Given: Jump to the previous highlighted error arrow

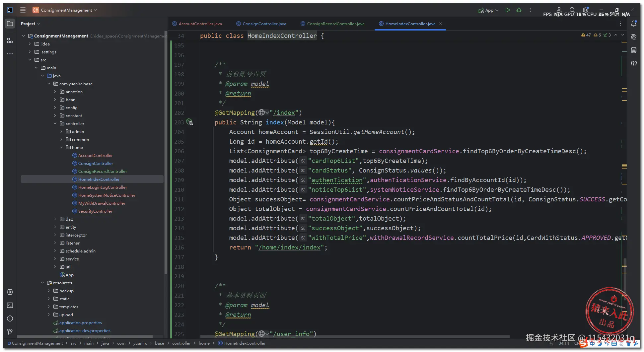Looking at the screenshot, I should pyautogui.click(x=616, y=35).
